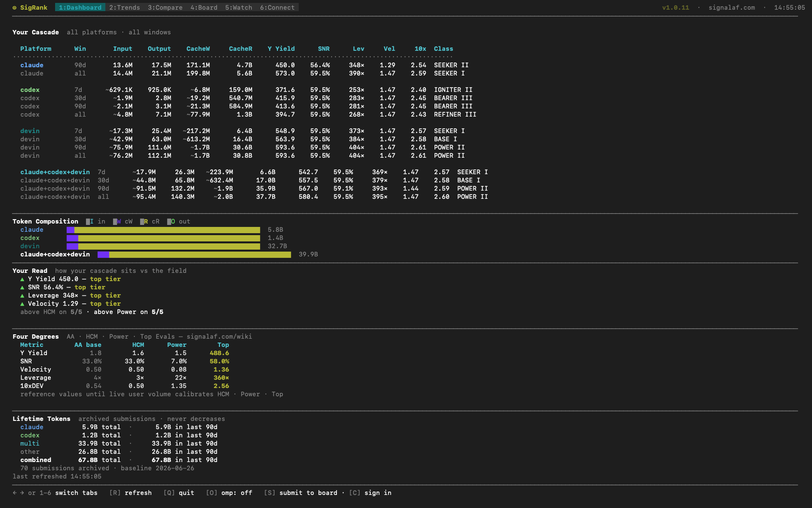Click the '70 submissions archived' line
812x508 pixels.
tap(107, 468)
